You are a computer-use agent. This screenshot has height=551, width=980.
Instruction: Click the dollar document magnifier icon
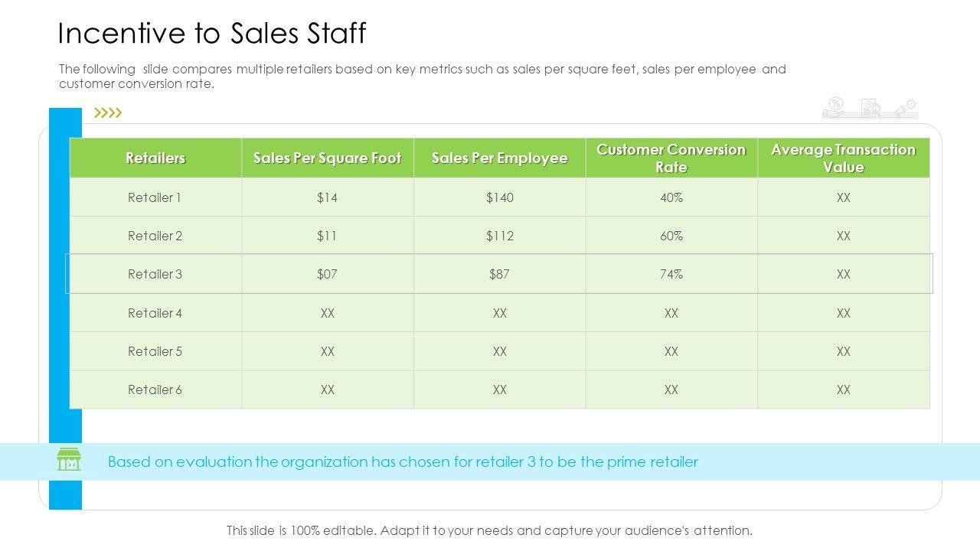(871, 109)
